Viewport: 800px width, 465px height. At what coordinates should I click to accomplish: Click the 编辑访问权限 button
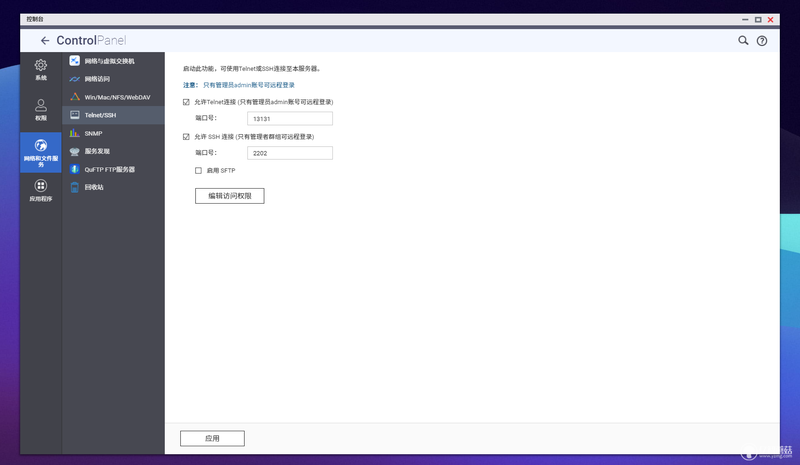click(x=230, y=196)
